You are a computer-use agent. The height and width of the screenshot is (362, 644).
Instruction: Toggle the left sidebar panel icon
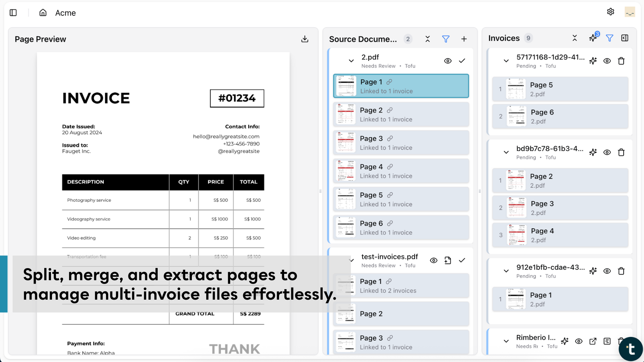point(13,13)
